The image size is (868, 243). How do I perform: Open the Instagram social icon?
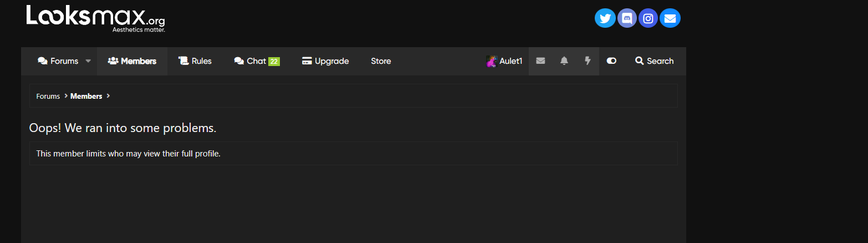coord(648,18)
